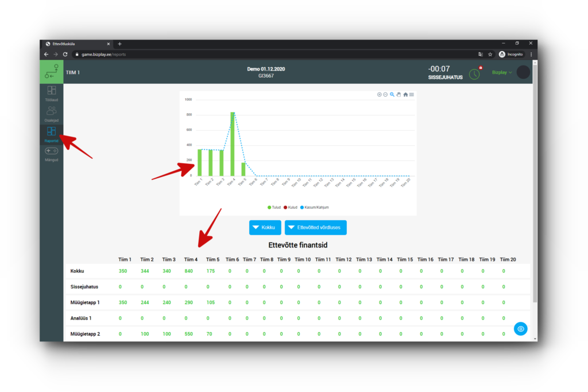The image size is (588, 392).
Task: Open the Osalejad participants page
Action: 52,113
